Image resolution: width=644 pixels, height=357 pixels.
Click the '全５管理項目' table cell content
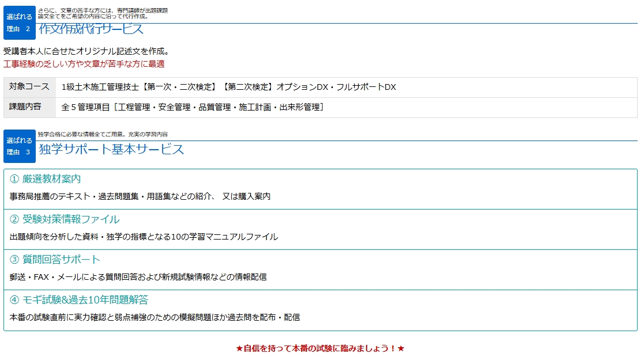pyautogui.click(x=193, y=107)
